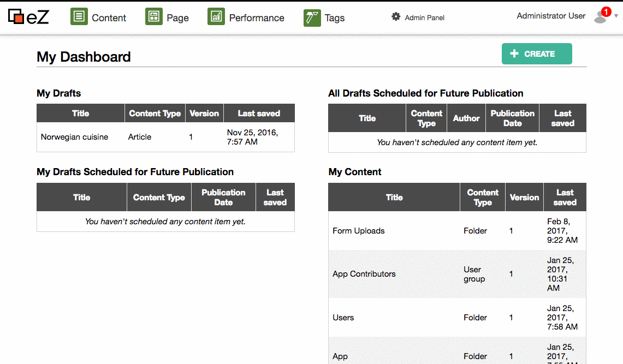623x364 pixels.
Task: Click the Admin Panel gear icon
Action: pos(396,17)
